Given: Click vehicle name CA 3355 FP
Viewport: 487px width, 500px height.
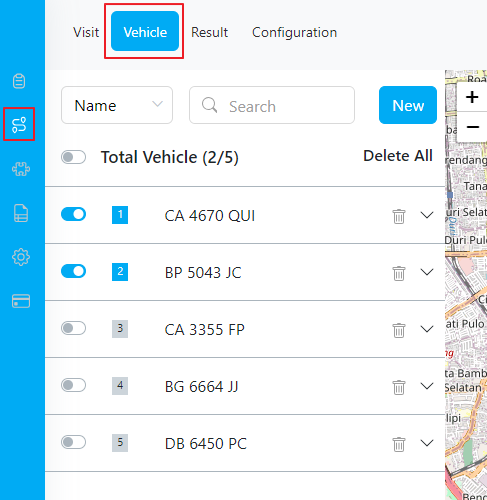Looking at the screenshot, I should [x=205, y=330].
